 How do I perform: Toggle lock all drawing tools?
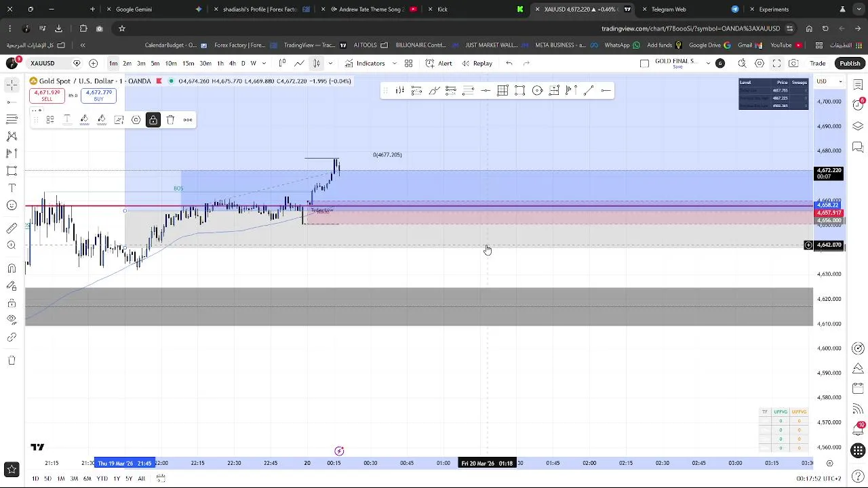coord(12,303)
